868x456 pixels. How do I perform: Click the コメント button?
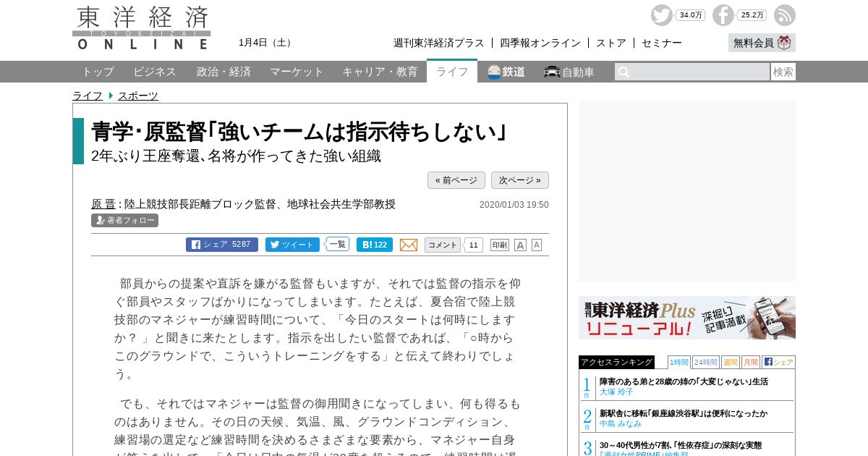pos(443,245)
